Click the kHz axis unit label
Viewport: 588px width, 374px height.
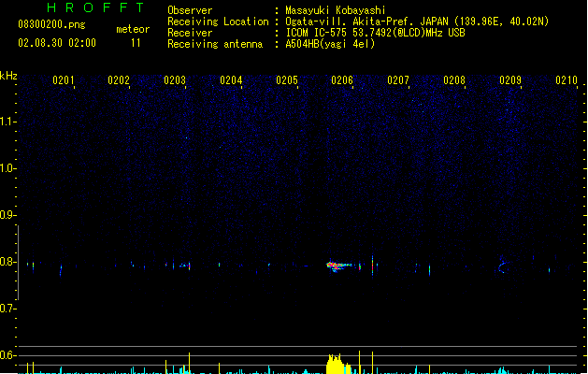click(8, 76)
